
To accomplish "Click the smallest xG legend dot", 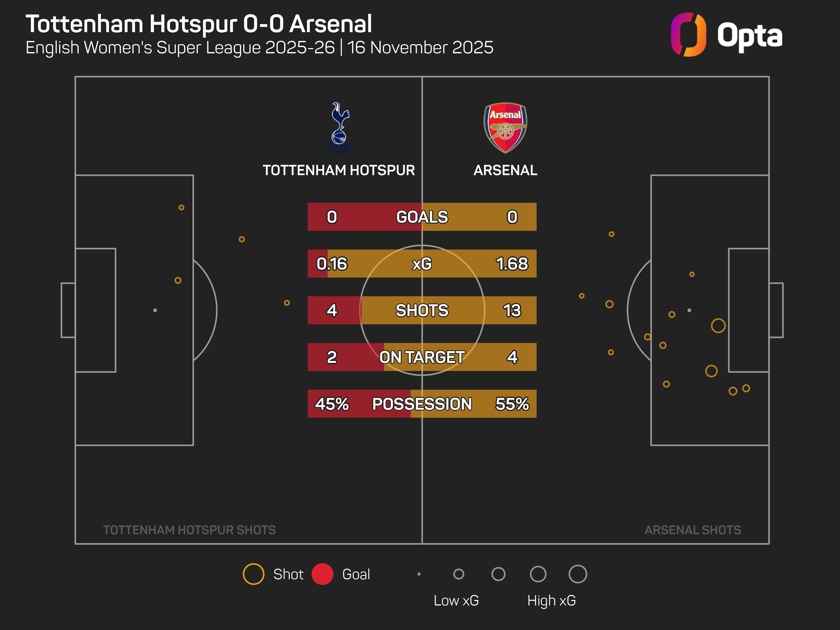I will point(419,574).
